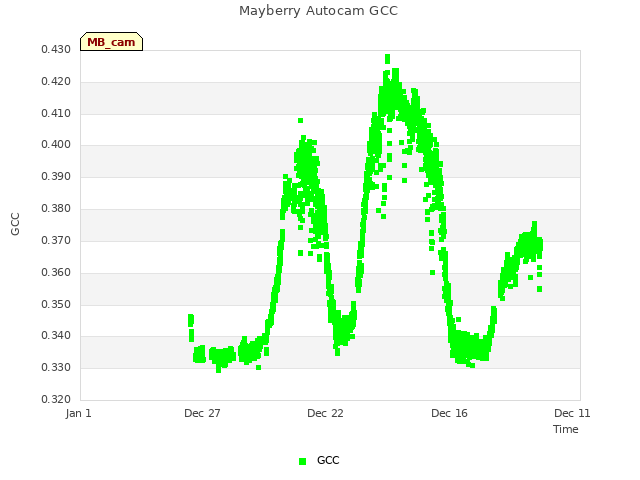Image resolution: width=640 pixels, height=480 pixels.
Task: Select the 0.320 y-axis value
Action: click(56, 399)
